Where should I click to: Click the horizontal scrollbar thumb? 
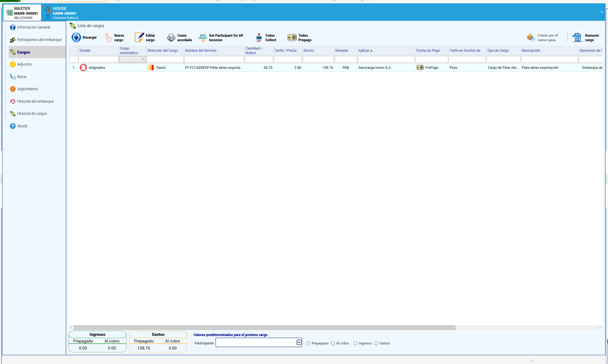point(264,327)
